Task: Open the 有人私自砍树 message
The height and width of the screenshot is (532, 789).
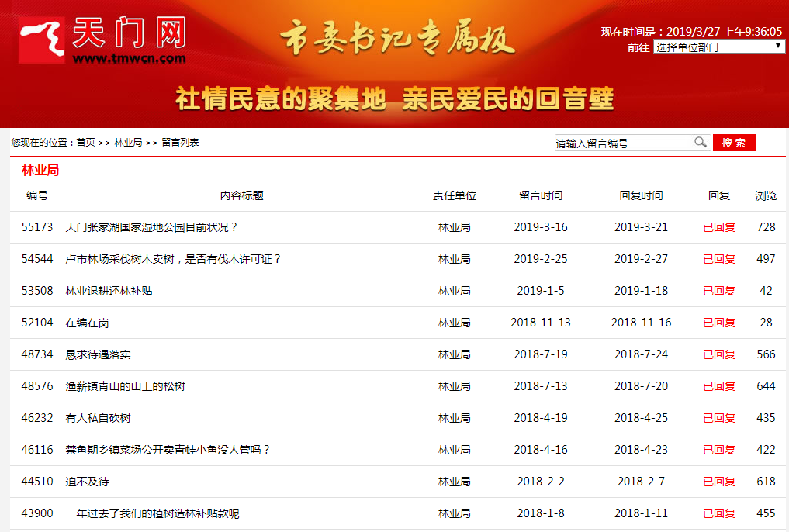Action: coord(98,418)
